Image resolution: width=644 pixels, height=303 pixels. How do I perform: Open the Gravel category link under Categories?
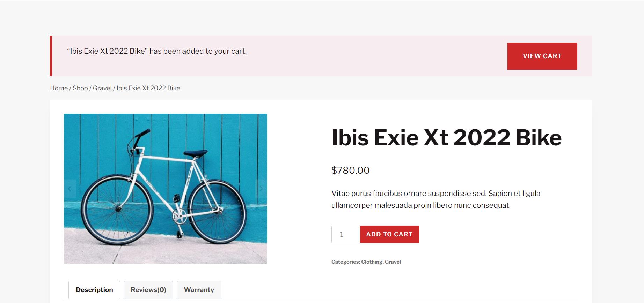(393, 262)
